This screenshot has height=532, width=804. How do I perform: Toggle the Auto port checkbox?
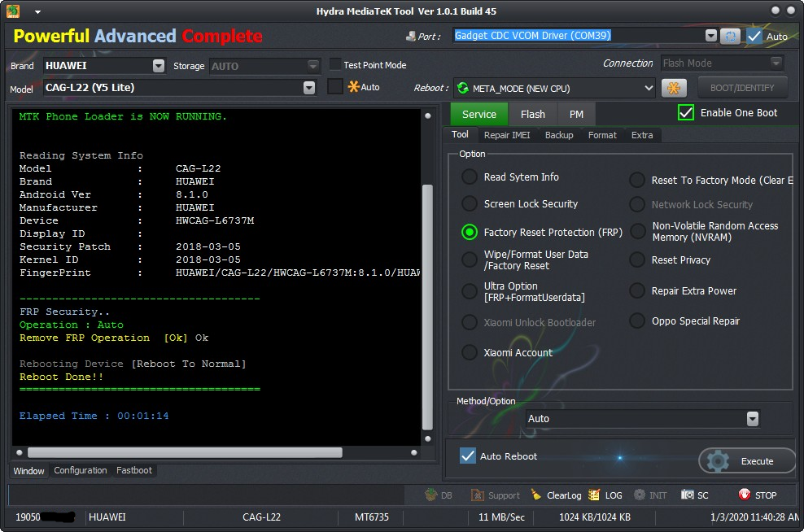pos(754,37)
